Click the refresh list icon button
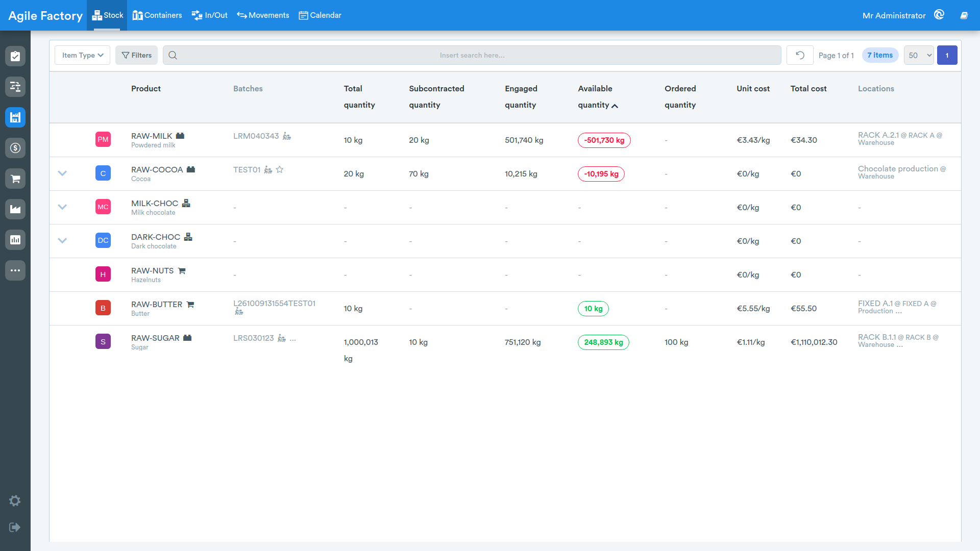This screenshot has width=980, height=551. click(800, 55)
